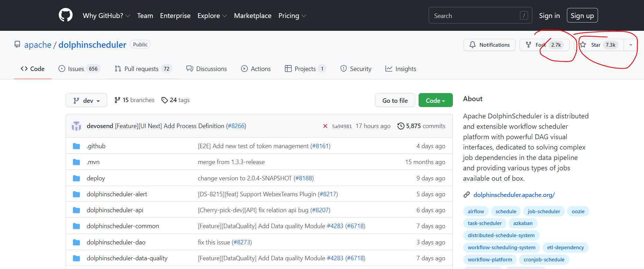Click Team in top navigation
Viewport: 644px width, 269px height.
(145, 16)
